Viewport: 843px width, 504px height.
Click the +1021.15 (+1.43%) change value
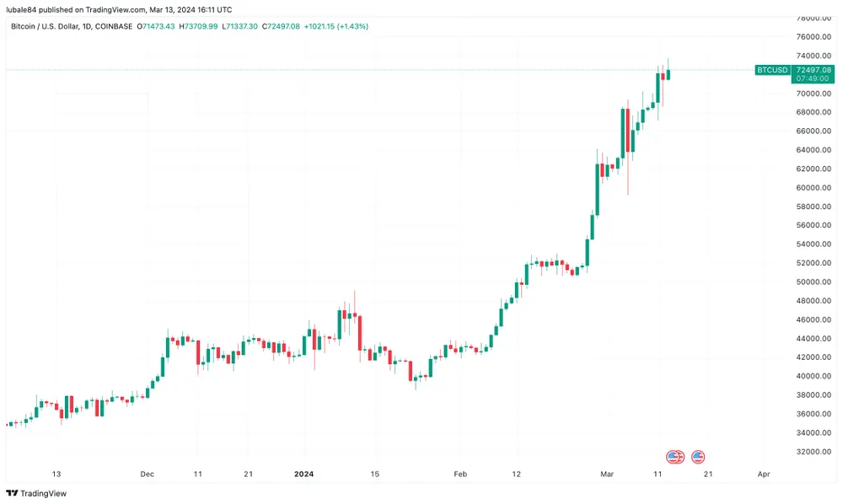341,26
